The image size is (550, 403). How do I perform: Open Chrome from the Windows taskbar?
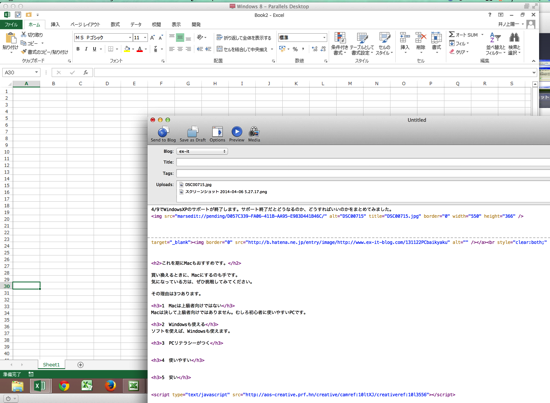point(64,386)
